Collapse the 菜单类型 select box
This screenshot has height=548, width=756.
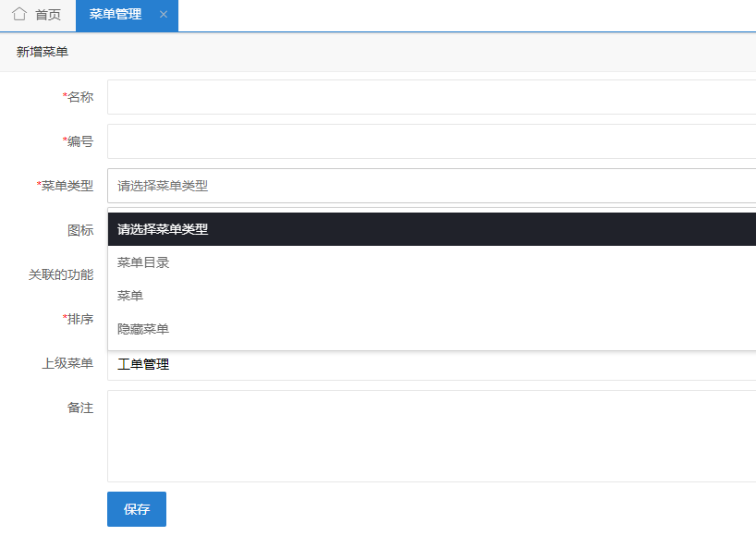coord(431,186)
